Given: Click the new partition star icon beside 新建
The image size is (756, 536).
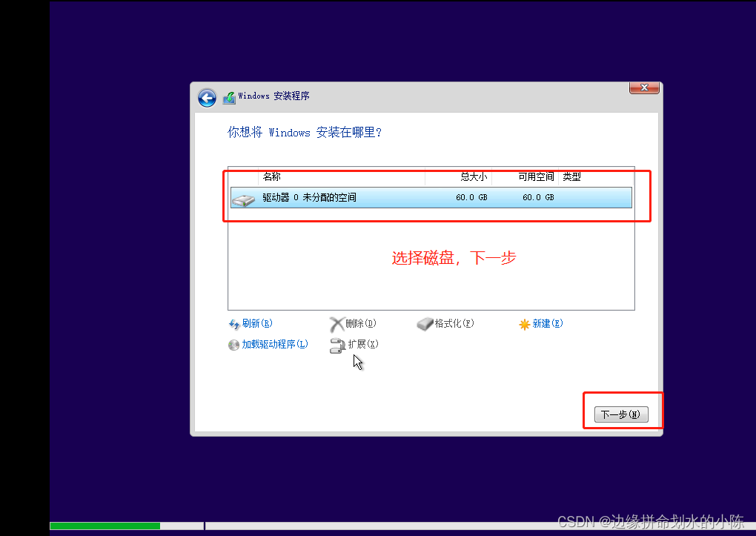Looking at the screenshot, I should 525,324.
